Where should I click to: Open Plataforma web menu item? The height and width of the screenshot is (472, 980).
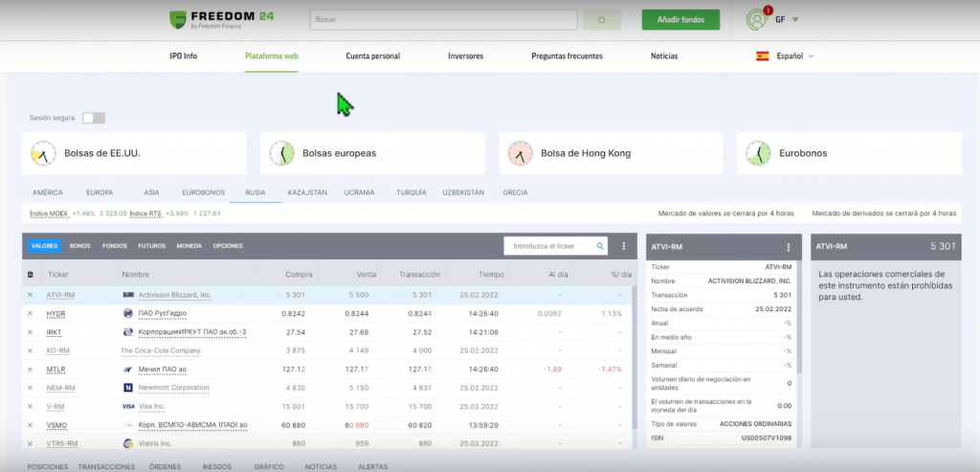(271, 56)
